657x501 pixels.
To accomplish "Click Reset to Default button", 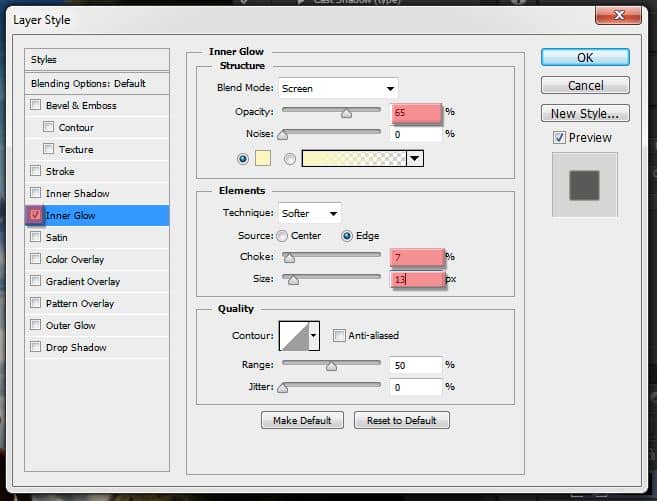I will pos(401,420).
